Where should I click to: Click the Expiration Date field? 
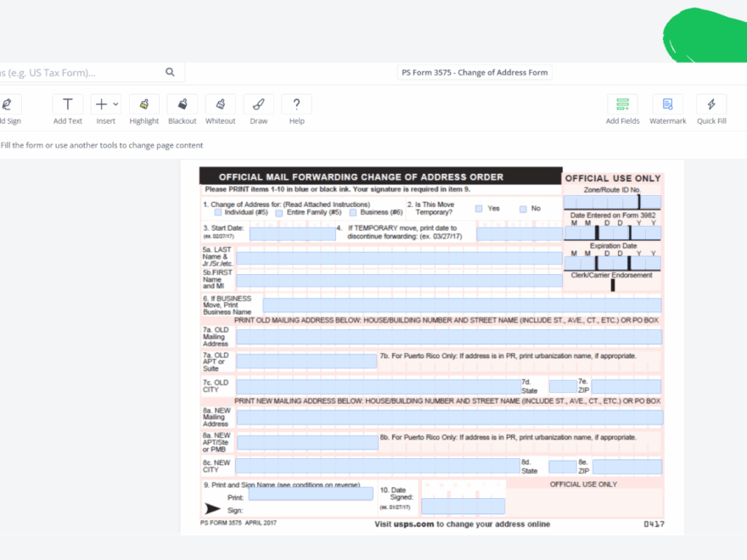tap(613, 263)
